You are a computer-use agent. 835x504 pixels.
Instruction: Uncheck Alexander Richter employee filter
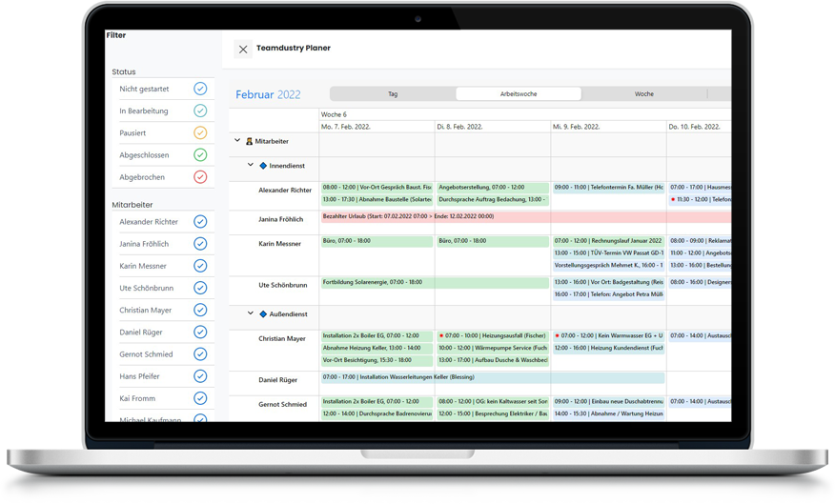coord(200,221)
